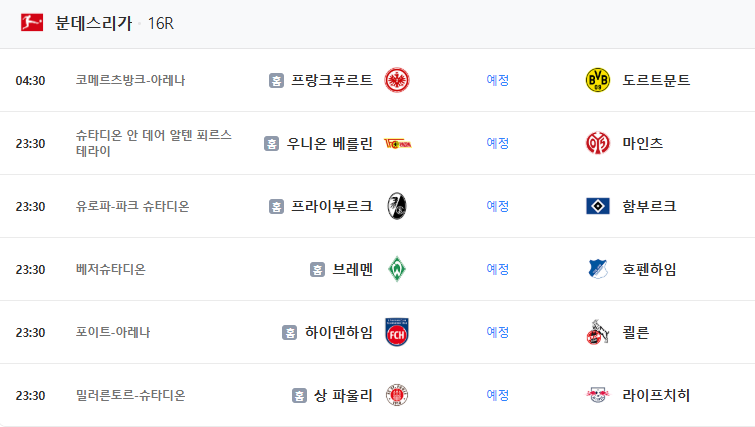Open 프랑크푸르트 team page
Screen dimensions: 755x427
click(x=331, y=80)
